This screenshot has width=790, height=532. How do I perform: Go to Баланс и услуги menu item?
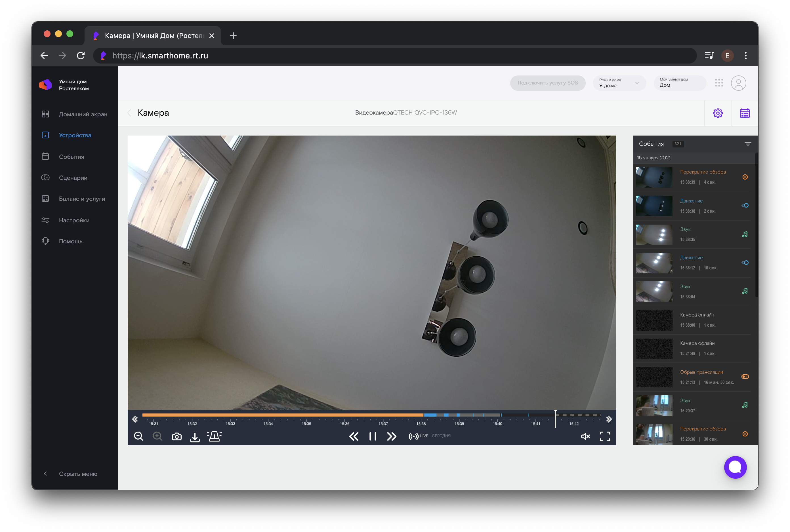[x=82, y=199]
